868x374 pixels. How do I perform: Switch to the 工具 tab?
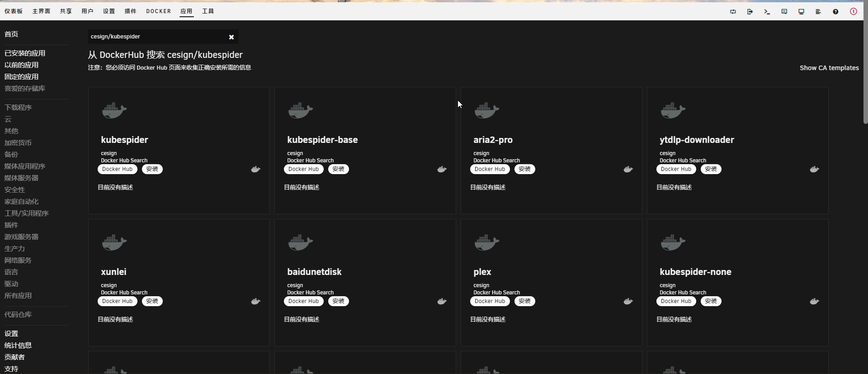(208, 11)
